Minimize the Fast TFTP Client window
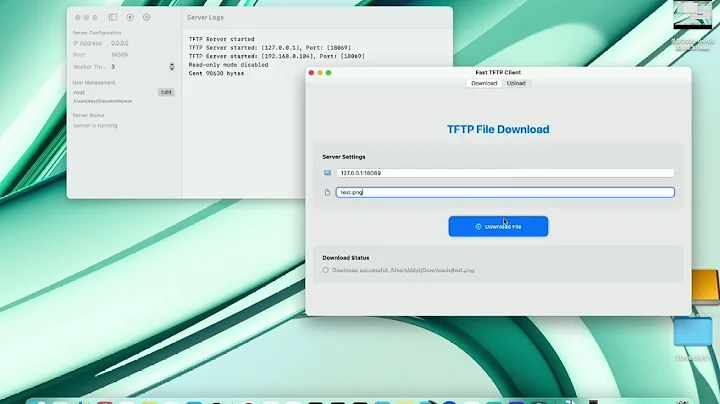The image size is (720, 404). tap(320, 73)
